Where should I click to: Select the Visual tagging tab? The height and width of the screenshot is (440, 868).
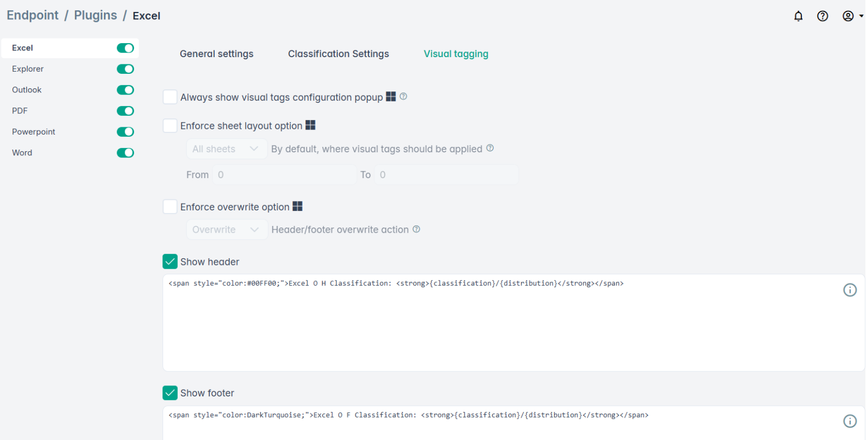[456, 54]
